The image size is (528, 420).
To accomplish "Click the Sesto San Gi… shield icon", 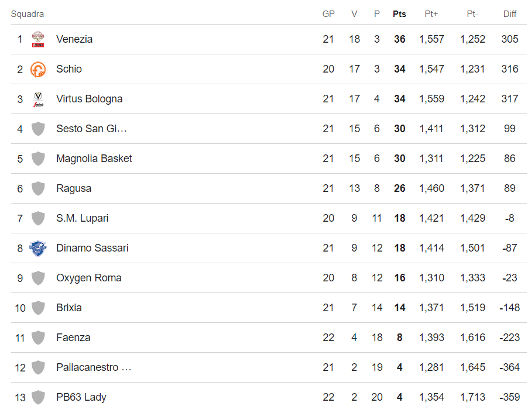I will (x=38, y=129).
